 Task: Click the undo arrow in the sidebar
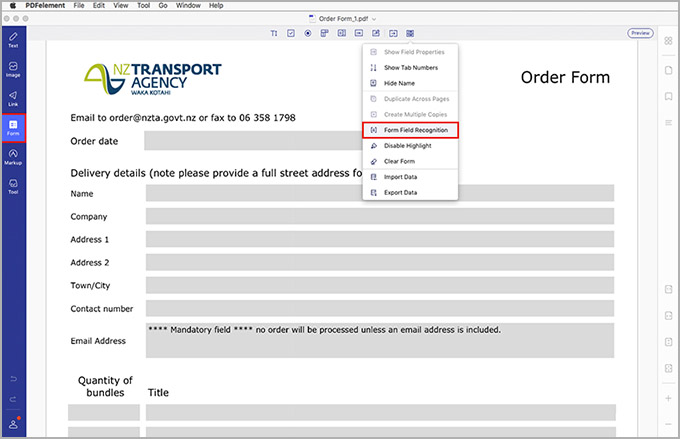pos(13,379)
